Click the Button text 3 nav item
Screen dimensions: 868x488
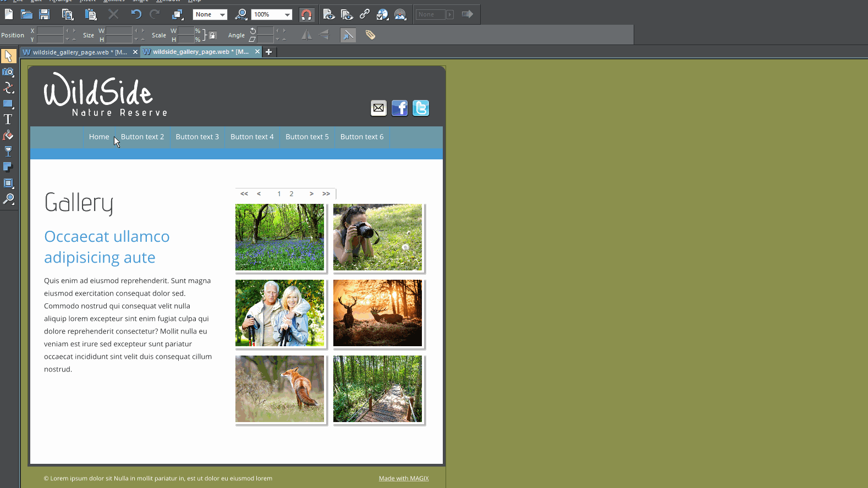(x=197, y=137)
